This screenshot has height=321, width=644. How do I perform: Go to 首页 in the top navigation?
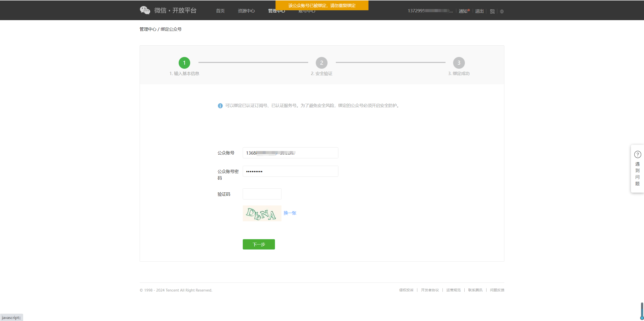click(220, 11)
